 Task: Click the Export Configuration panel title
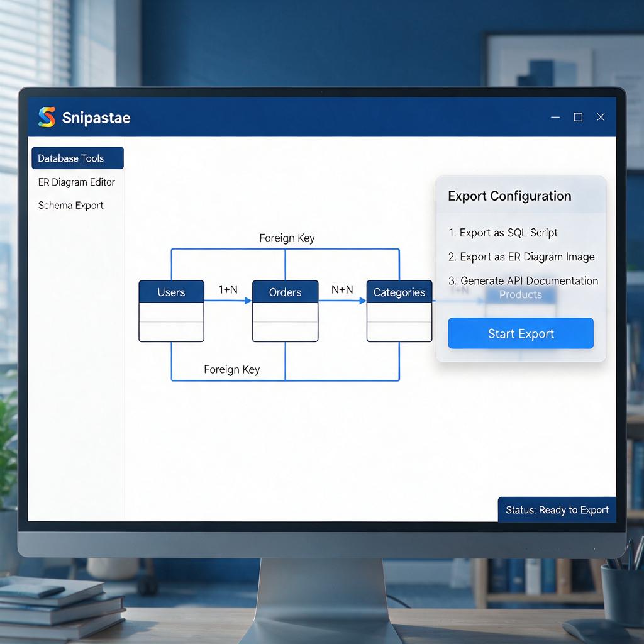click(x=509, y=196)
